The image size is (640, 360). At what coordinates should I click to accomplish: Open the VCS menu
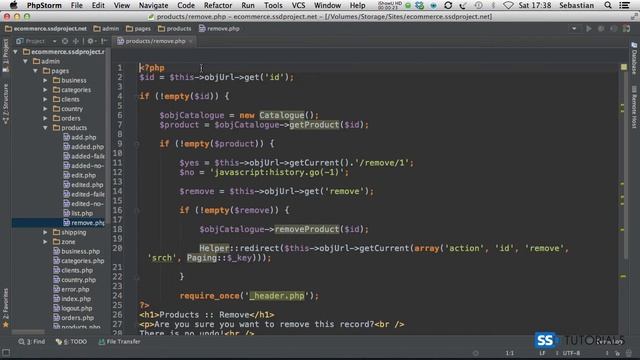tap(298, 5)
